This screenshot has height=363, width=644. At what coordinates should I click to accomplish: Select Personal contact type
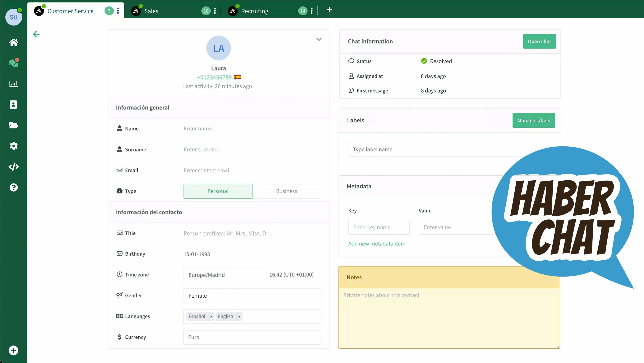tap(218, 191)
